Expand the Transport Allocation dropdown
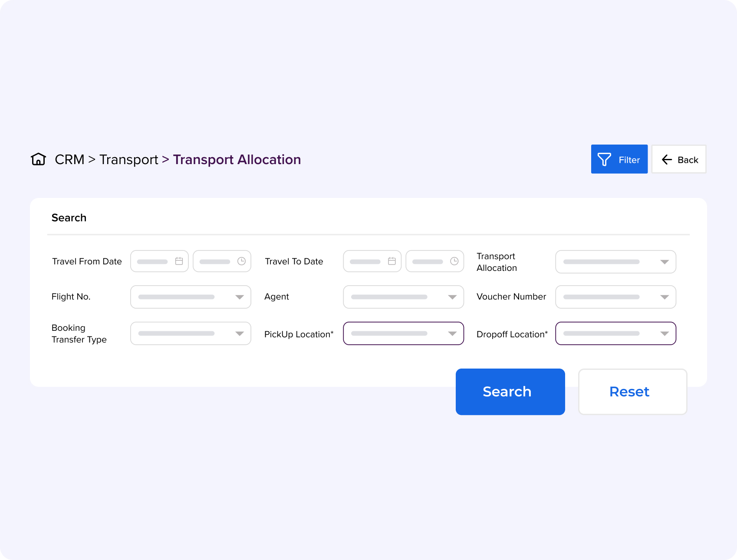Viewport: 737px width, 560px height. tap(615, 262)
